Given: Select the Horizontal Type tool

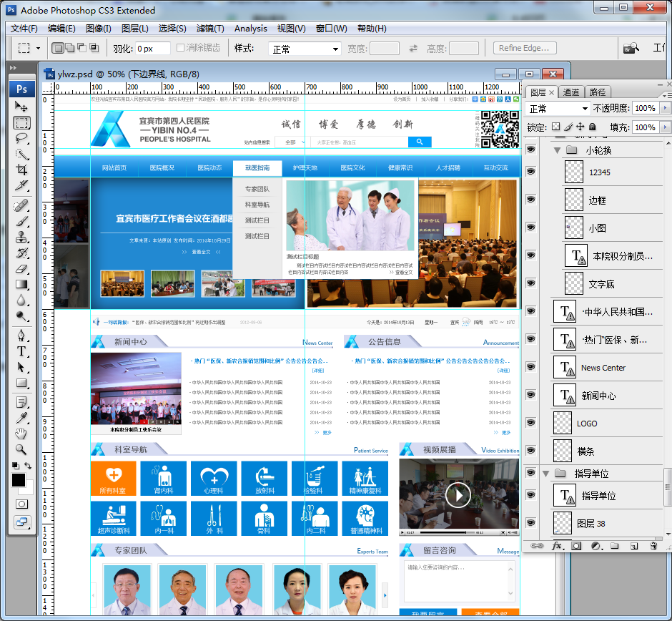Looking at the screenshot, I should (x=21, y=351).
